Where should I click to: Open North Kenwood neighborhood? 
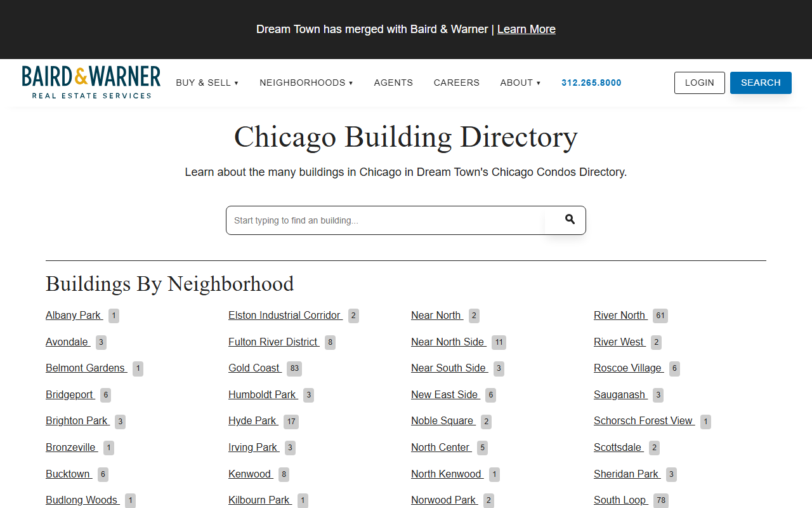click(447, 474)
